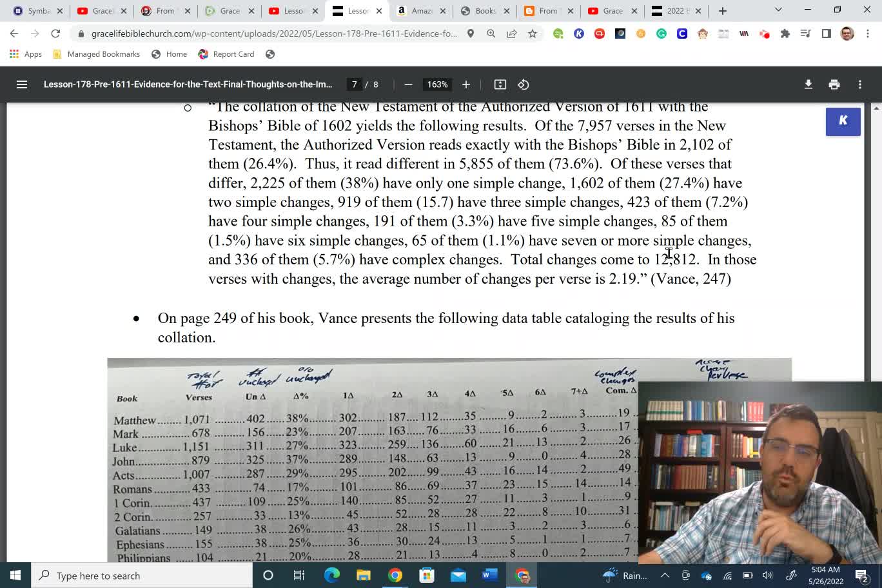Open the screen recorder extension icon
The image size is (882, 588).
(x=765, y=34)
